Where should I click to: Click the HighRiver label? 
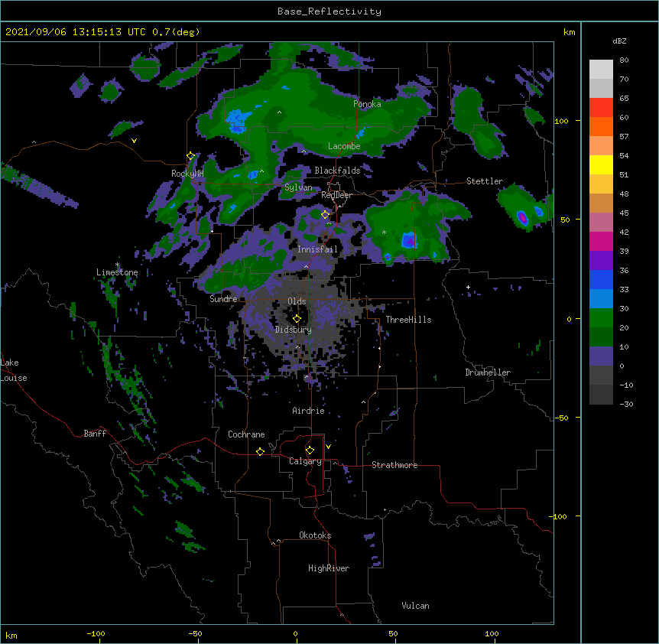[329, 568]
